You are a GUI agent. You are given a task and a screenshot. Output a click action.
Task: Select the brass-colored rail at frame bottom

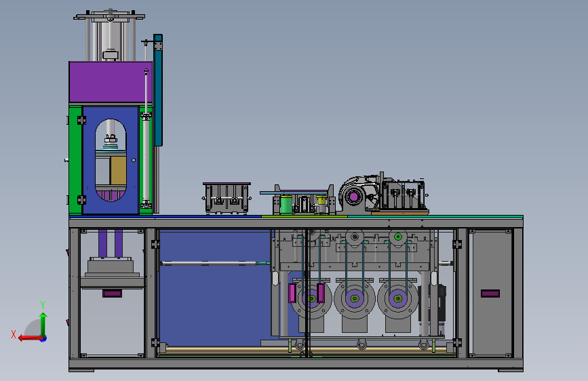click(x=307, y=349)
